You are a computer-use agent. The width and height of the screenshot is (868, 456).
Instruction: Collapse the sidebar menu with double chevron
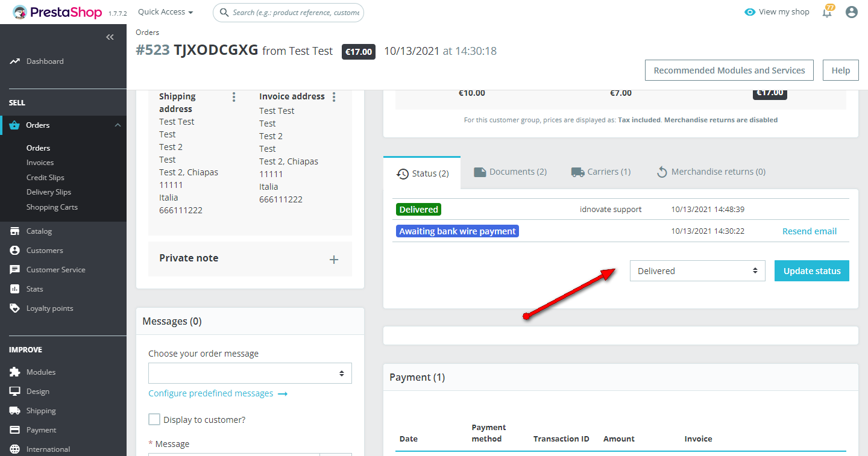(x=110, y=37)
